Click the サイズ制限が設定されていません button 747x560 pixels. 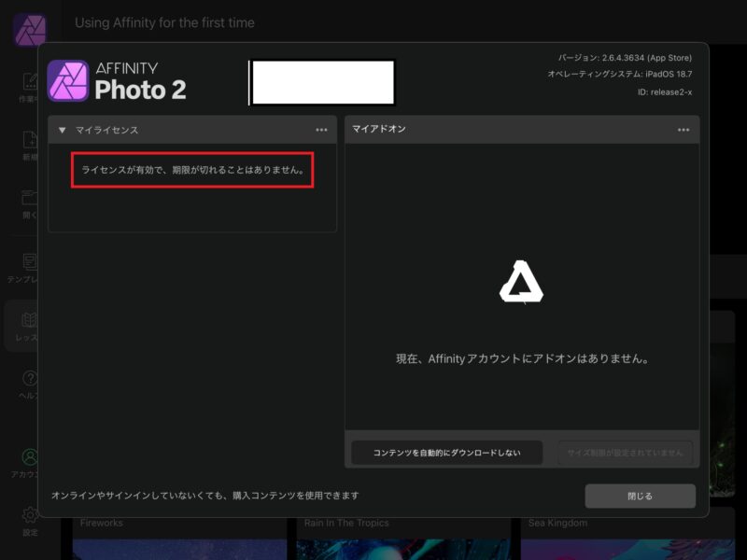point(625,453)
